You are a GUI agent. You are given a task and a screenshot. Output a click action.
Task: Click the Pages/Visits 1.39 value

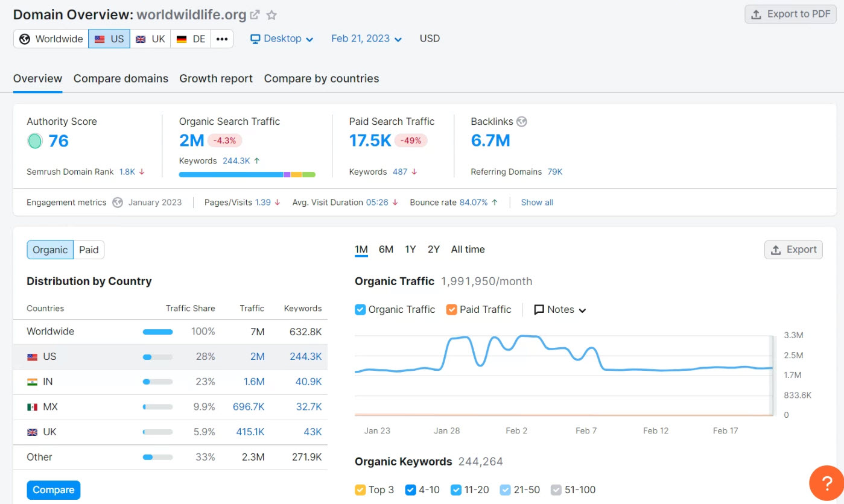pyautogui.click(x=263, y=203)
